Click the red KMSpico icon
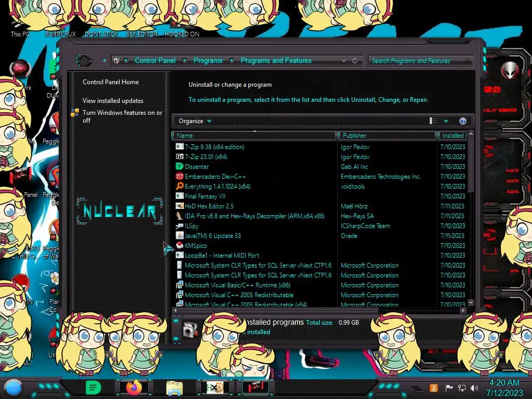The width and height of the screenshot is (532, 399). (x=179, y=245)
